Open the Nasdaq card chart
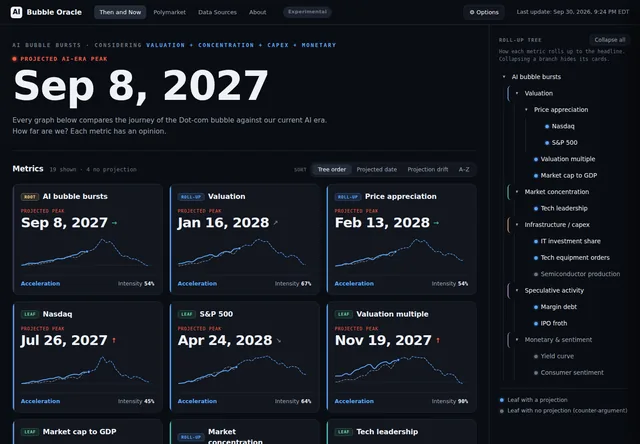 [x=86, y=371]
